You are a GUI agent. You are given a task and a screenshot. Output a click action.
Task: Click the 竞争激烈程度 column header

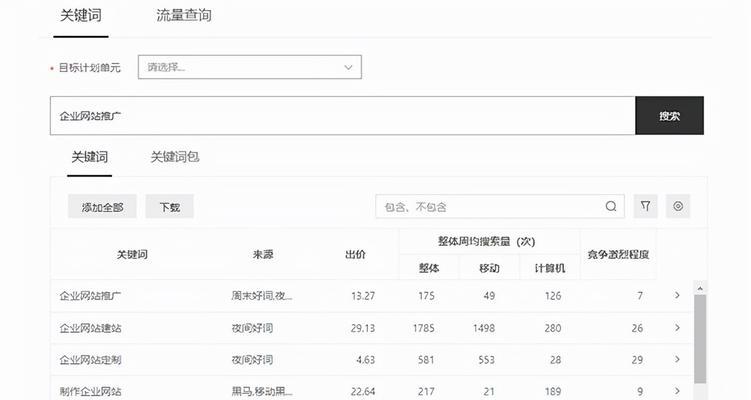pyautogui.click(x=618, y=254)
